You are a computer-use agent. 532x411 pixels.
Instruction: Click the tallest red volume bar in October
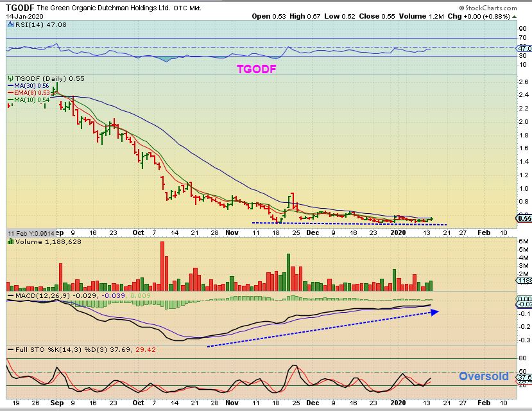[162, 266]
